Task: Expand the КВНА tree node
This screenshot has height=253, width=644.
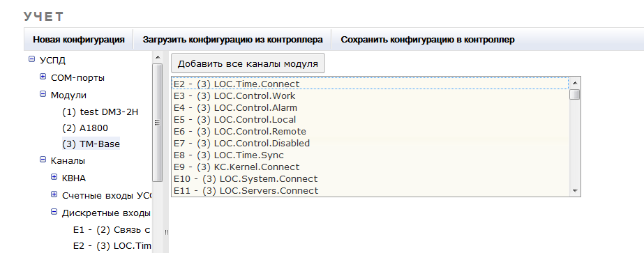Action: [x=54, y=177]
